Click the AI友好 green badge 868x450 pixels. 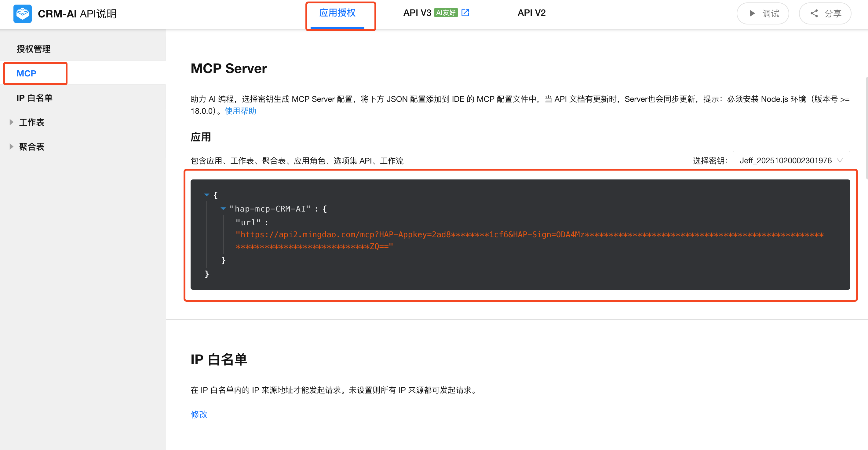click(446, 13)
